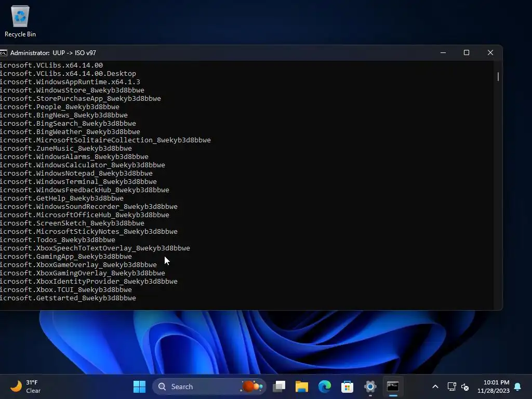This screenshot has height=399, width=532.
Task: Click the People_8wekyb3d8bbwe line
Action: point(60,107)
